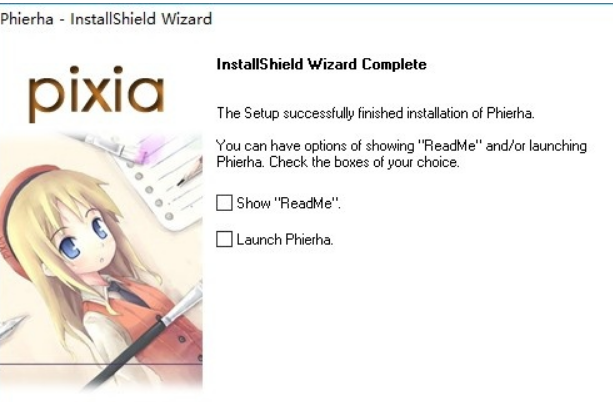Click the "Phierha - InstallShield Wizard" window title
Viewport: 613px width, 402px height.
(106, 19)
